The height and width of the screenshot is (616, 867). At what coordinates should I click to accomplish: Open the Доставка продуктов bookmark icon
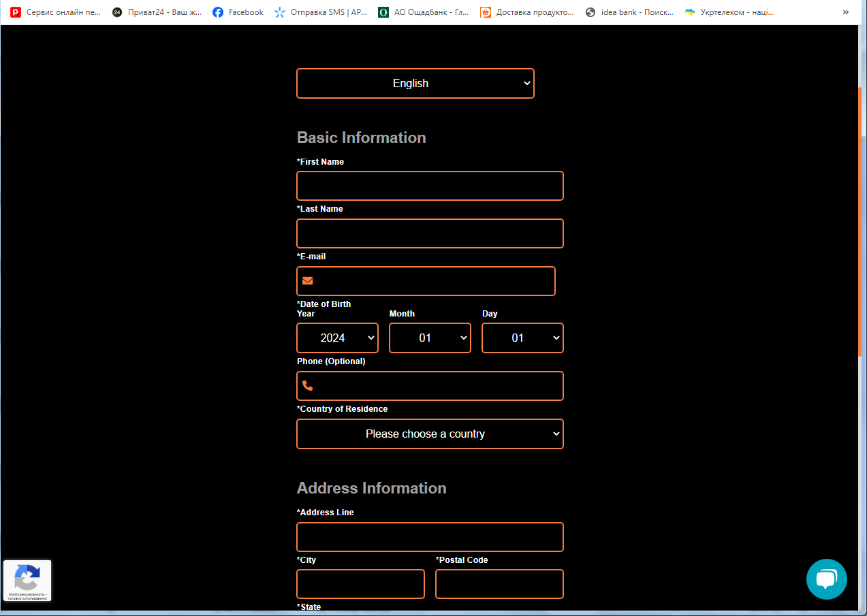click(x=486, y=12)
